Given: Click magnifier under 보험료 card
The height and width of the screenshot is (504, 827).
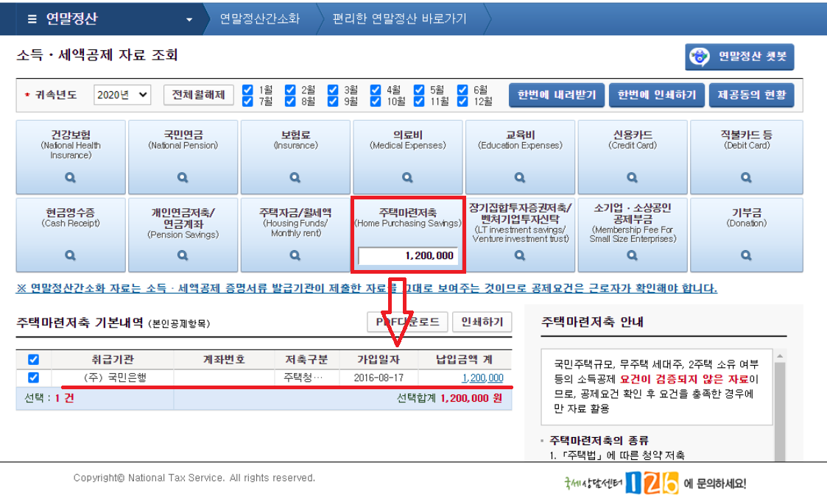Looking at the screenshot, I should click(x=295, y=177).
